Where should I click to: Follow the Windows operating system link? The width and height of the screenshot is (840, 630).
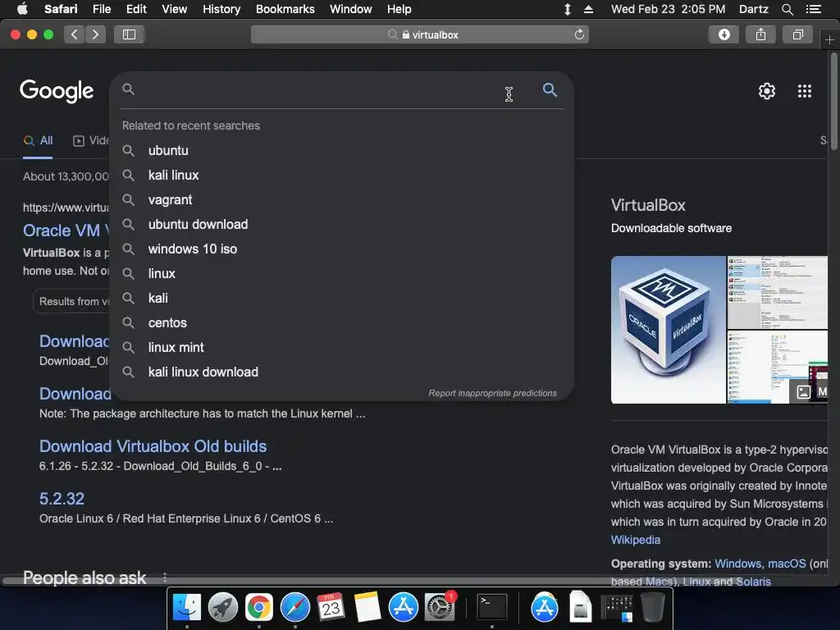[737, 564]
